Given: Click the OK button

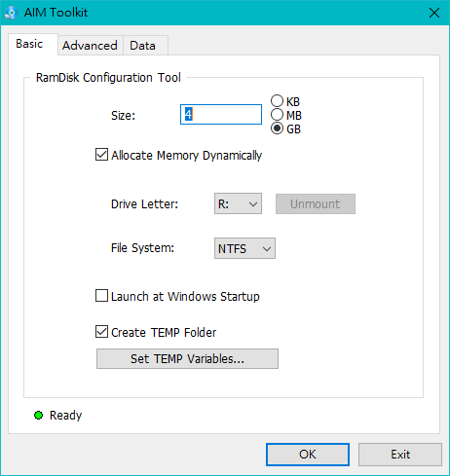Looking at the screenshot, I should click(x=308, y=455).
